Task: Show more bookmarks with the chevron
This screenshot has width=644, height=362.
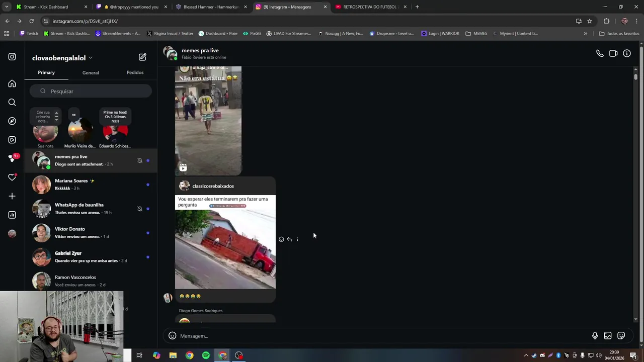Action: pos(585,34)
